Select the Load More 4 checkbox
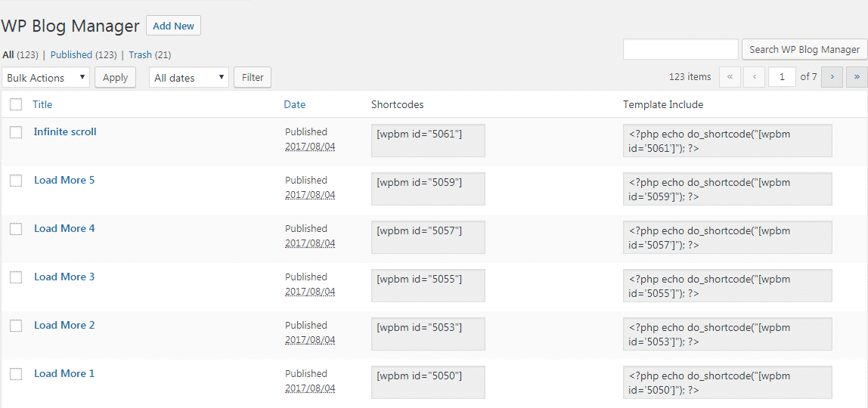 (16, 229)
